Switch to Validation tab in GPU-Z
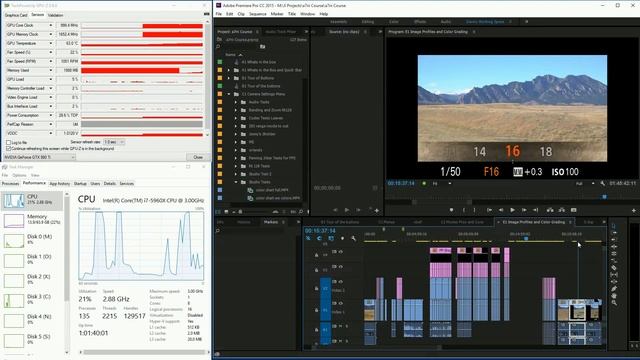Image resolution: width=640 pixels, height=360 pixels. (x=56, y=15)
